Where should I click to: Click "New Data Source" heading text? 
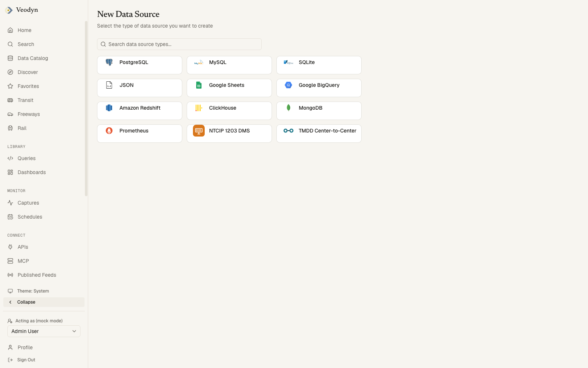(x=128, y=14)
